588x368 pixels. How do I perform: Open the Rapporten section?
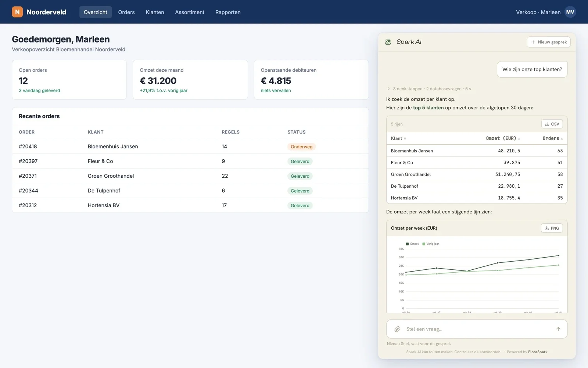[228, 12]
